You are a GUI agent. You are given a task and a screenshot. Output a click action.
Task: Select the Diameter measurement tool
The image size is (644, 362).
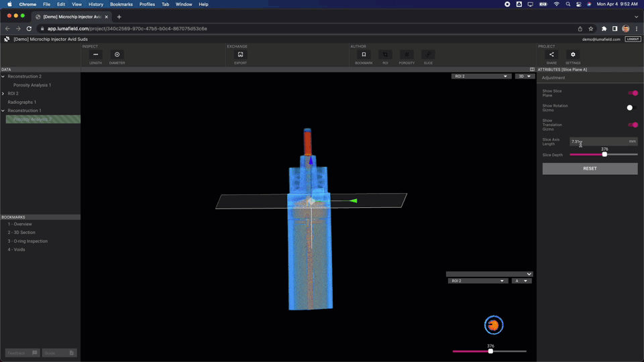click(x=117, y=55)
